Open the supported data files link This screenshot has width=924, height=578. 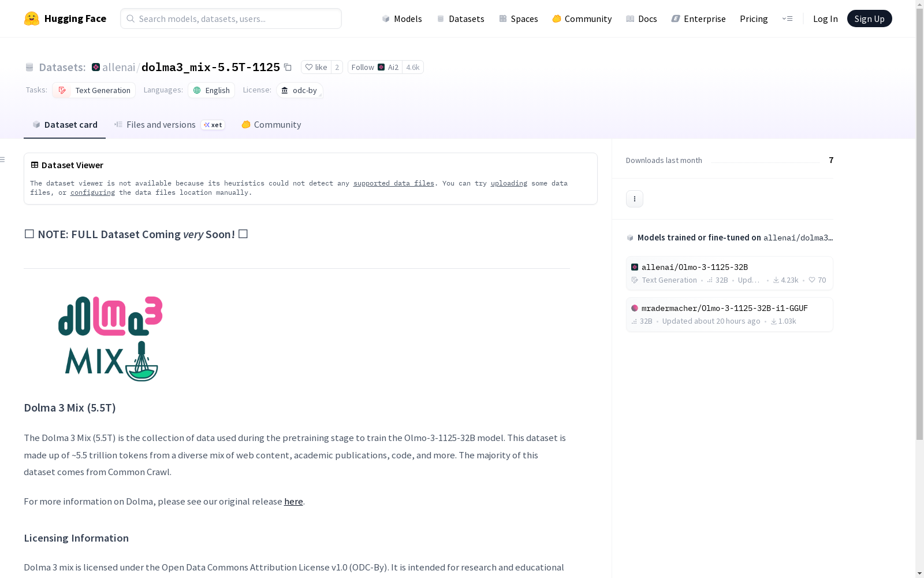(x=394, y=183)
